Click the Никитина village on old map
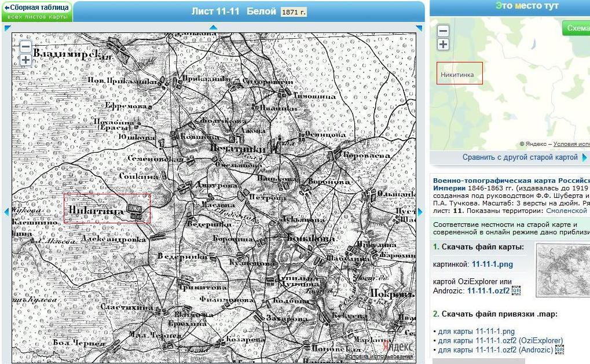590x364 pixels. pyautogui.click(x=107, y=209)
